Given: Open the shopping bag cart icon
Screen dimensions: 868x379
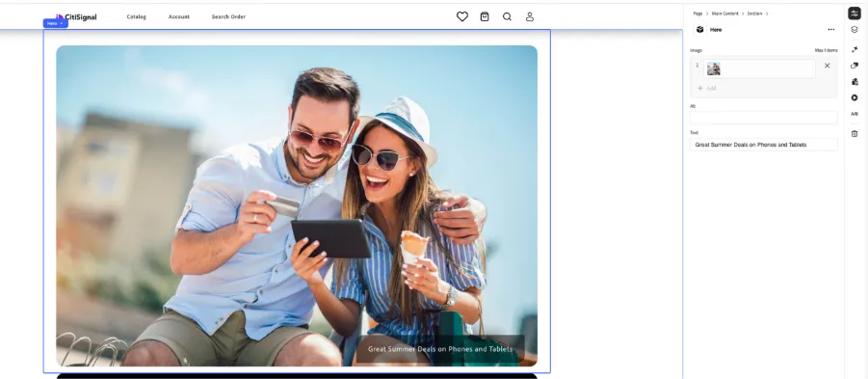Looking at the screenshot, I should coord(485,16).
